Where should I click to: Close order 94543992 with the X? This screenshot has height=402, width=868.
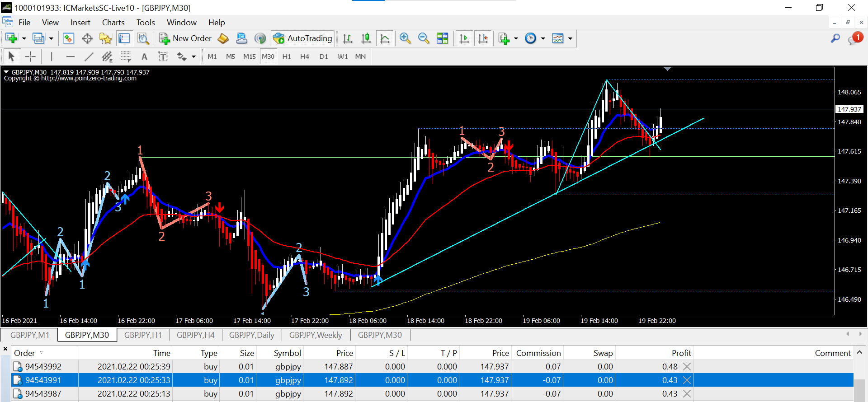(687, 366)
